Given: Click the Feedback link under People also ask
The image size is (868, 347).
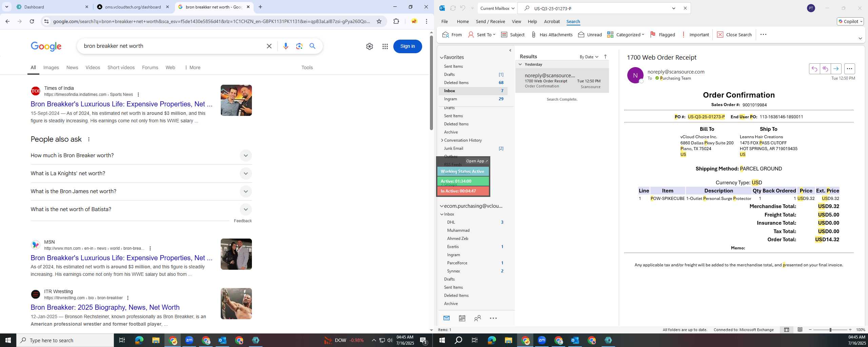Looking at the screenshot, I should click(x=243, y=221).
